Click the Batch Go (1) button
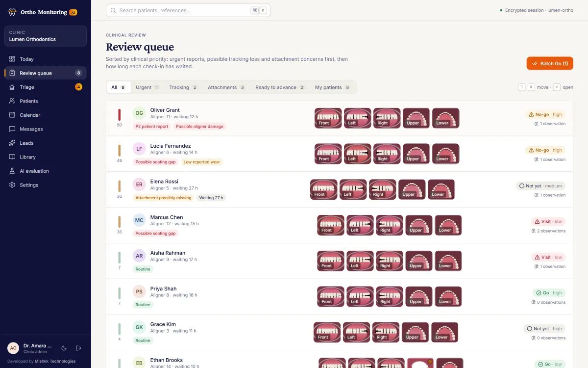 click(x=550, y=63)
